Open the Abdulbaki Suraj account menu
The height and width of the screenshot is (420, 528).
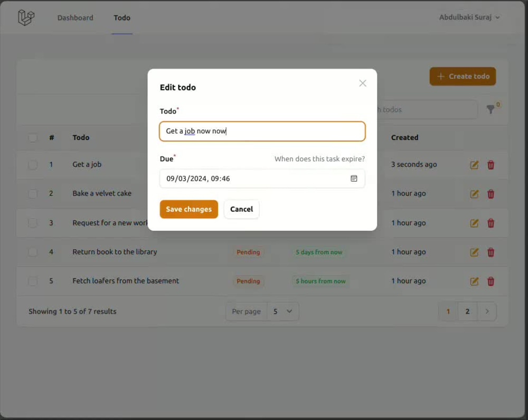point(469,17)
